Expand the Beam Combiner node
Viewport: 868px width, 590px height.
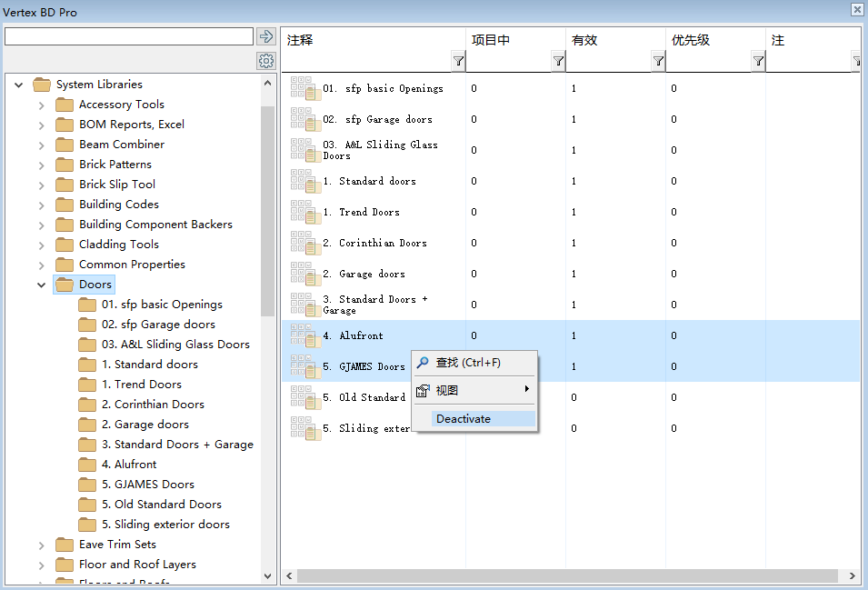(x=42, y=145)
